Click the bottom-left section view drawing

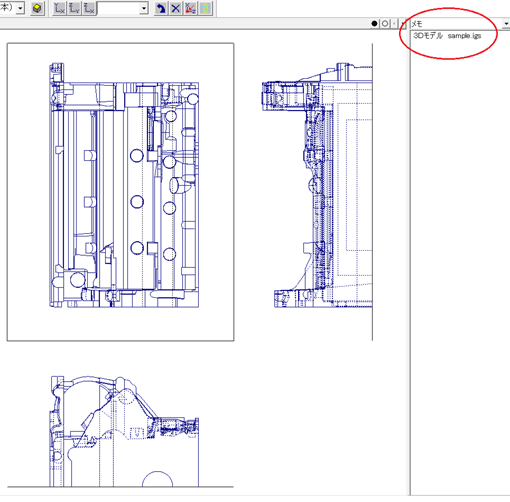pyautogui.click(x=124, y=431)
